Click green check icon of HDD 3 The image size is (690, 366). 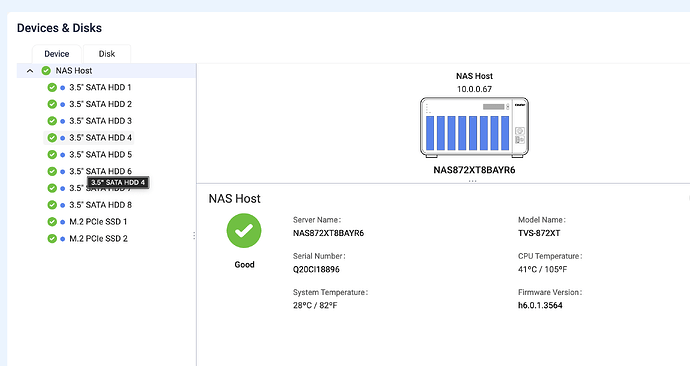(x=52, y=121)
